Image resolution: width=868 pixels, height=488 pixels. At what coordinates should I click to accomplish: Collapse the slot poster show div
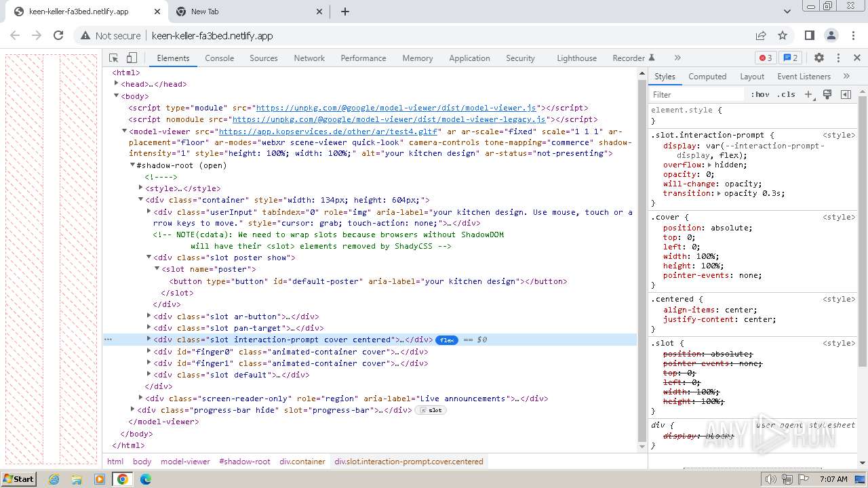(149, 257)
